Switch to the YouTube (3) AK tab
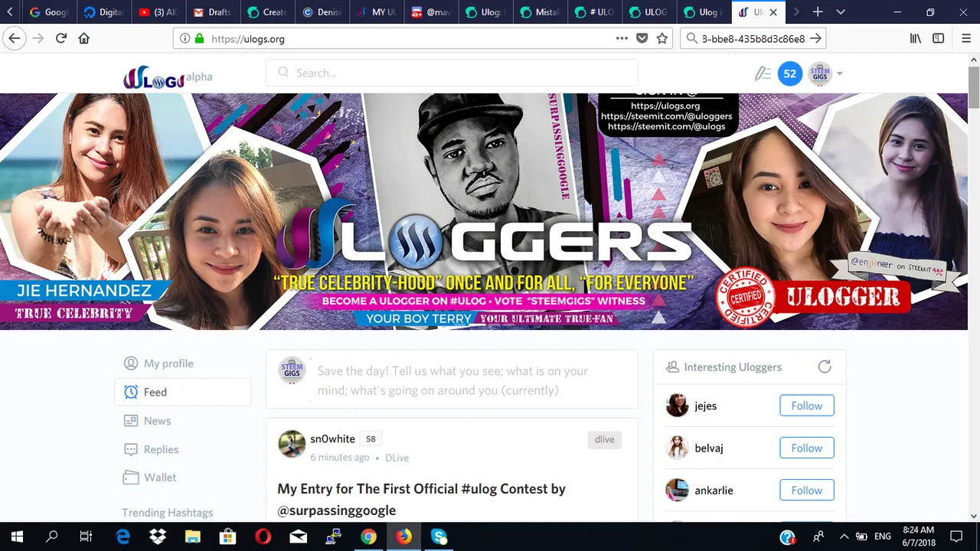Screen dimensions: 980x551 (157, 12)
